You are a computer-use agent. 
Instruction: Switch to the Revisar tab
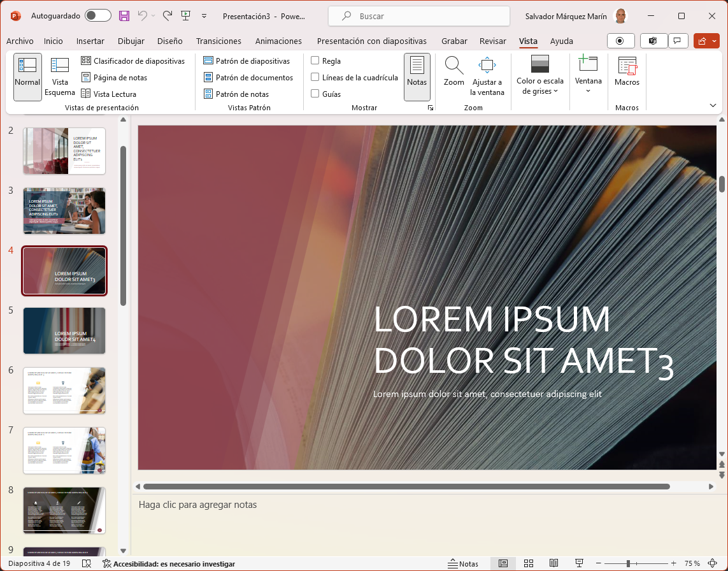(492, 41)
